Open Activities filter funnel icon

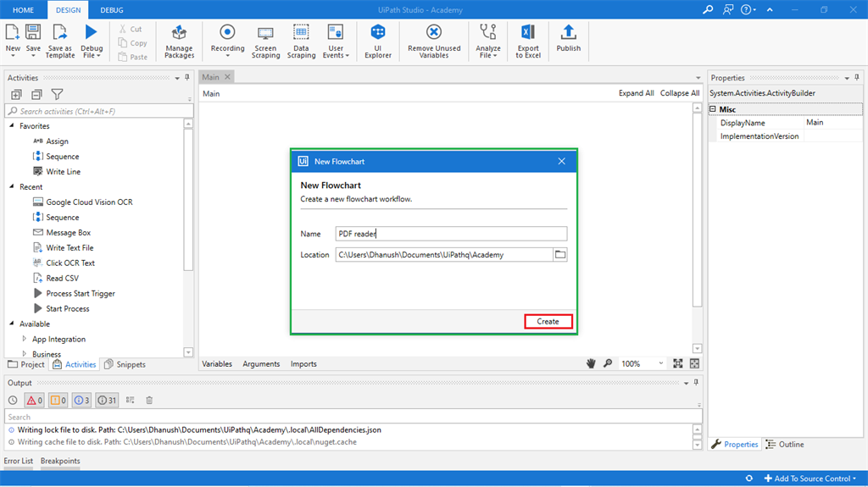(57, 94)
